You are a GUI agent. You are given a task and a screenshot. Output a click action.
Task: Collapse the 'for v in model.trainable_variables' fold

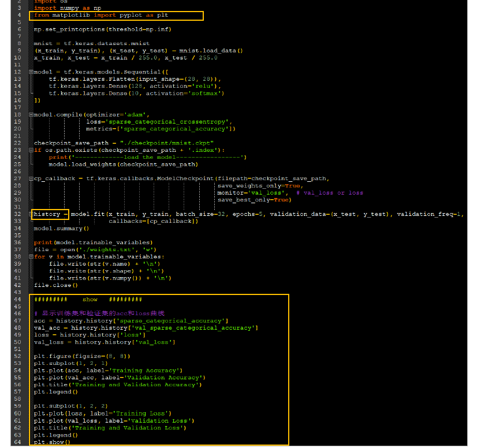tap(31, 257)
